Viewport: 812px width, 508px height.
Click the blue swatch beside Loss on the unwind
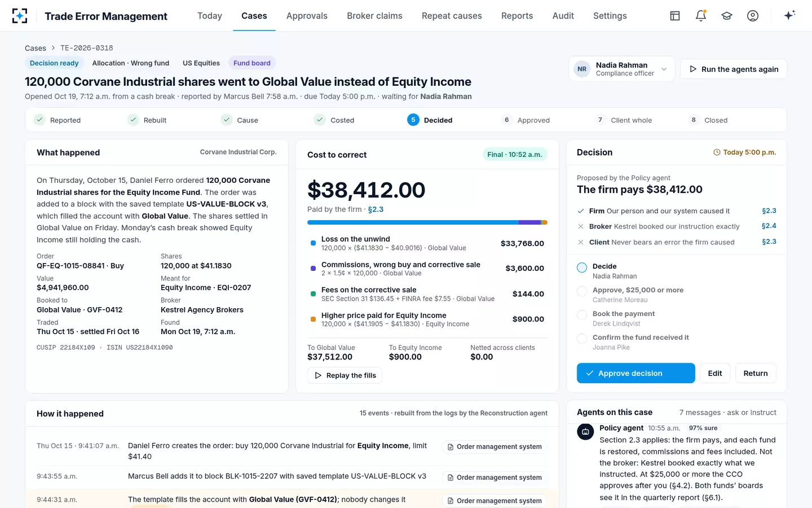[313, 243]
